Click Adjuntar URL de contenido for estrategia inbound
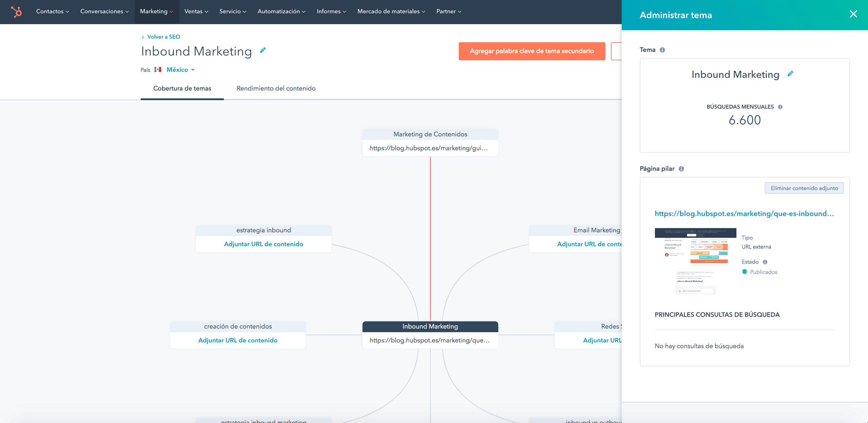This screenshot has width=868, height=423. click(263, 244)
